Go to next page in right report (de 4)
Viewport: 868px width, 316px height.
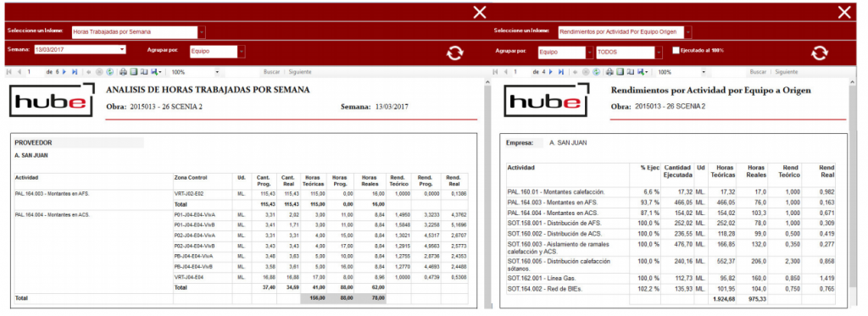coord(551,72)
